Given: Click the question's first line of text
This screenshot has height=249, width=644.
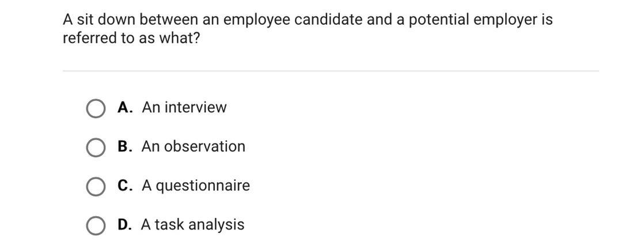Looking at the screenshot, I should pyautogui.click(x=308, y=20).
